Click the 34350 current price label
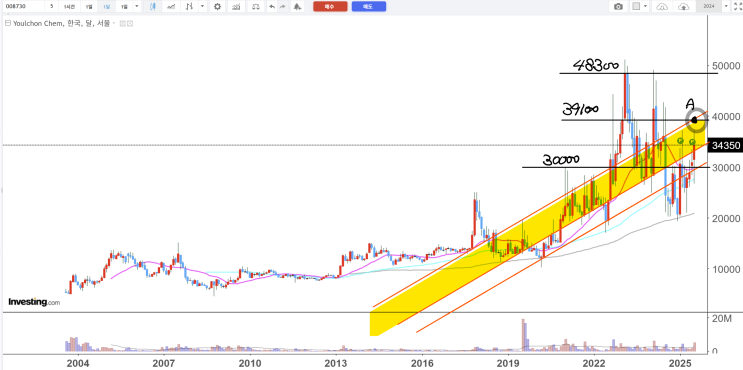The image size is (743, 370). 725,146
